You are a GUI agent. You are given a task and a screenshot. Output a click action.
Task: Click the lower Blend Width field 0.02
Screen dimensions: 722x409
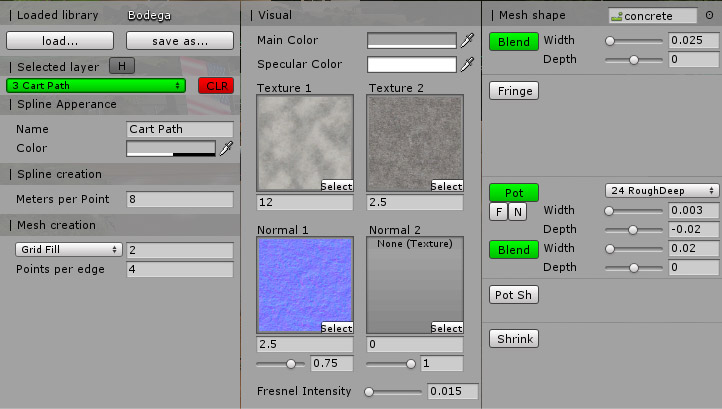pyautogui.click(x=693, y=248)
